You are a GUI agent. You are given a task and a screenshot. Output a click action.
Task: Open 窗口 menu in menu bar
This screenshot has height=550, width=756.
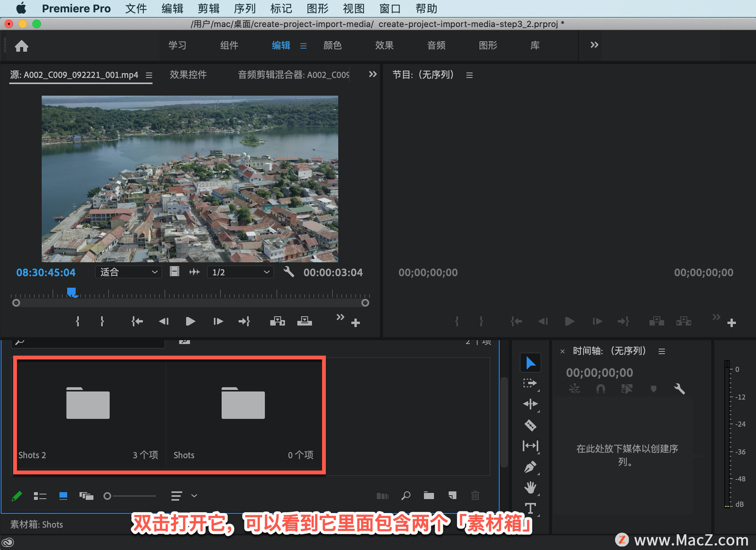pos(390,8)
